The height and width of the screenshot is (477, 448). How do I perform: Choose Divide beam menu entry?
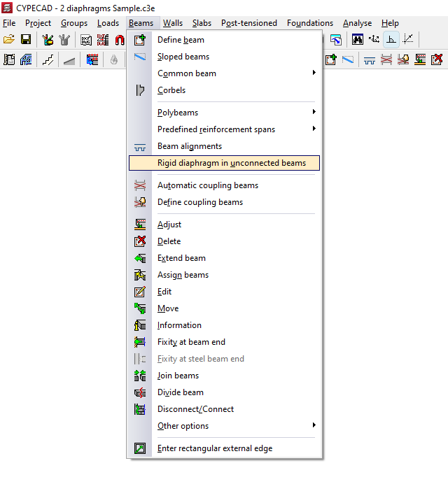point(224,392)
